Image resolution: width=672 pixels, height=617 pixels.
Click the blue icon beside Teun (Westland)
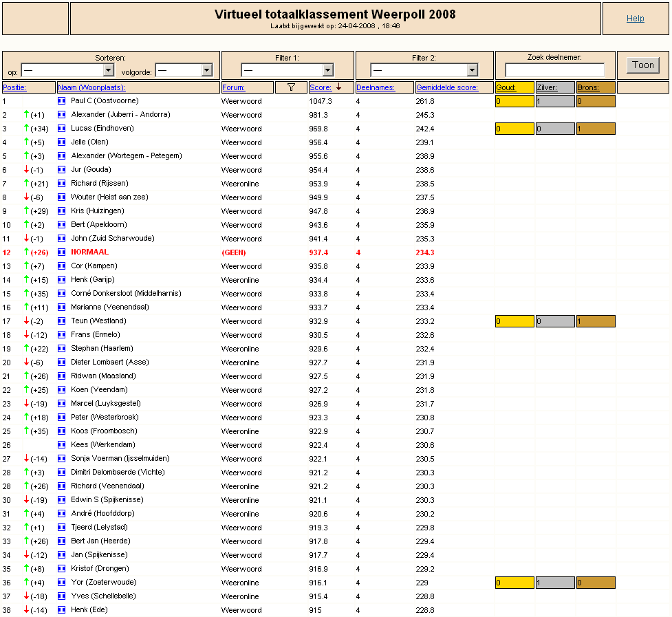62,321
